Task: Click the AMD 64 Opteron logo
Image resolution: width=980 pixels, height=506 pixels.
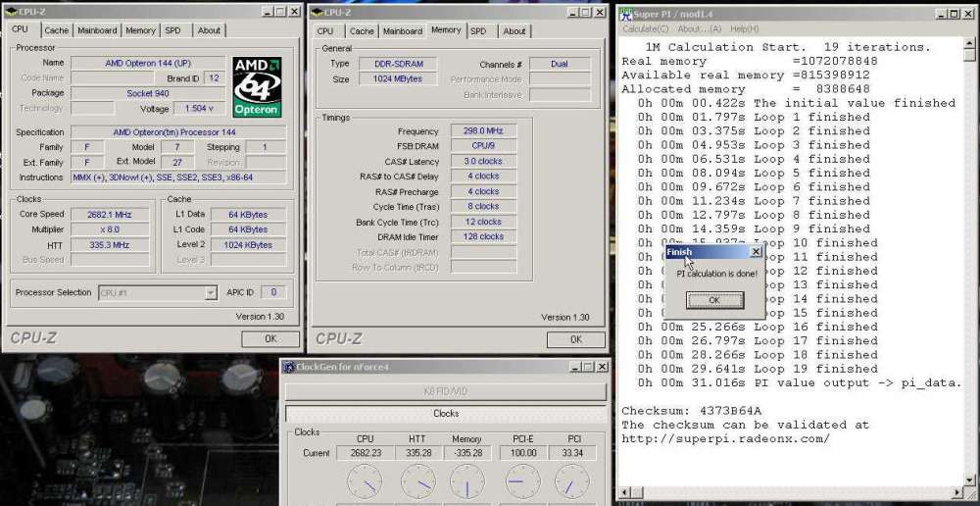Action: 257,87
